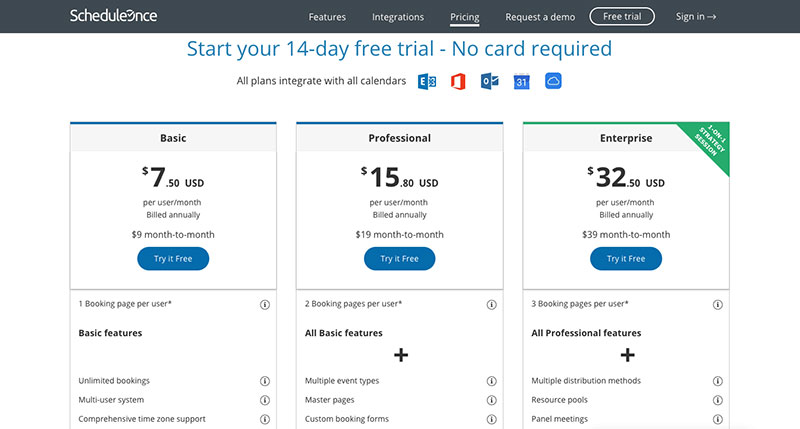Click the Google Calendar icon

tap(521, 82)
